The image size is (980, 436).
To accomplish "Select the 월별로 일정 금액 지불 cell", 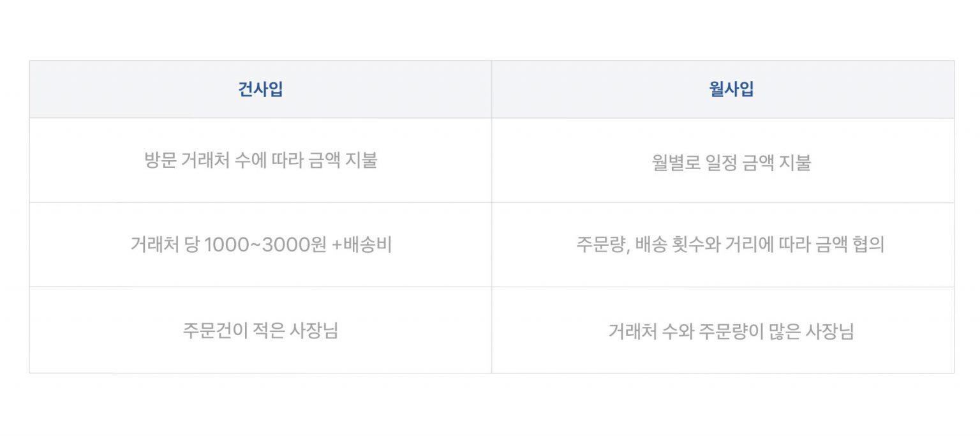I will pyautogui.click(x=731, y=163).
